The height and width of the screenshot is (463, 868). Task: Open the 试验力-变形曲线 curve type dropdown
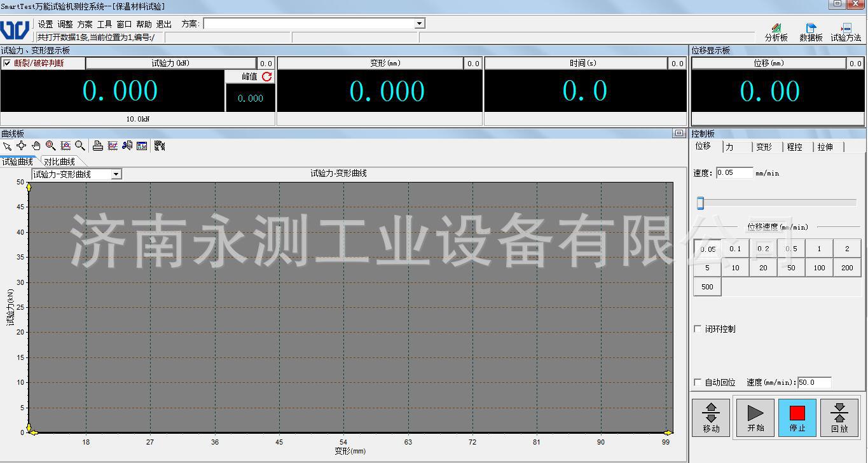[116, 174]
